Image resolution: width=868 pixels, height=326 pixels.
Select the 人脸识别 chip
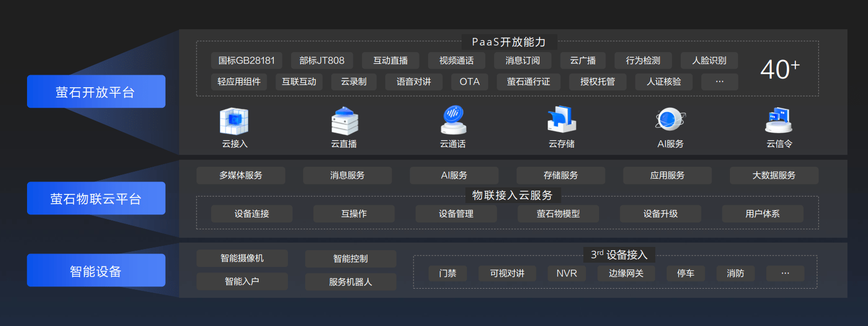709,61
